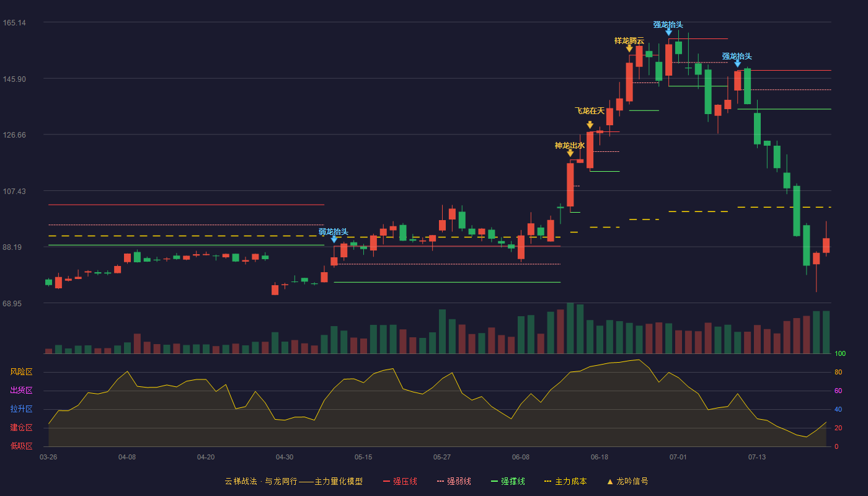
Task: Click the 07-01 date label
Action: tap(678, 457)
